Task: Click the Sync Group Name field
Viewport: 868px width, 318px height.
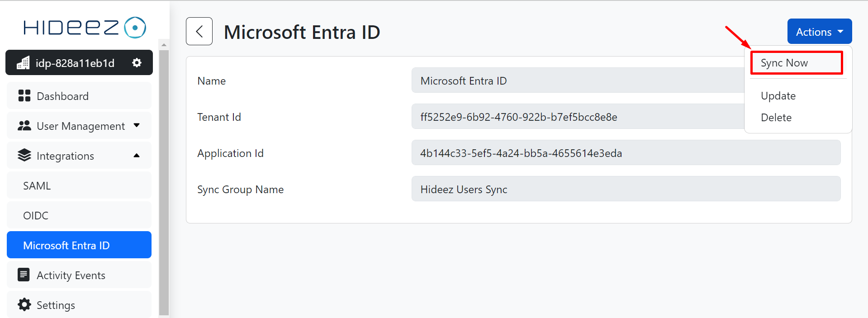Action: pos(626,189)
